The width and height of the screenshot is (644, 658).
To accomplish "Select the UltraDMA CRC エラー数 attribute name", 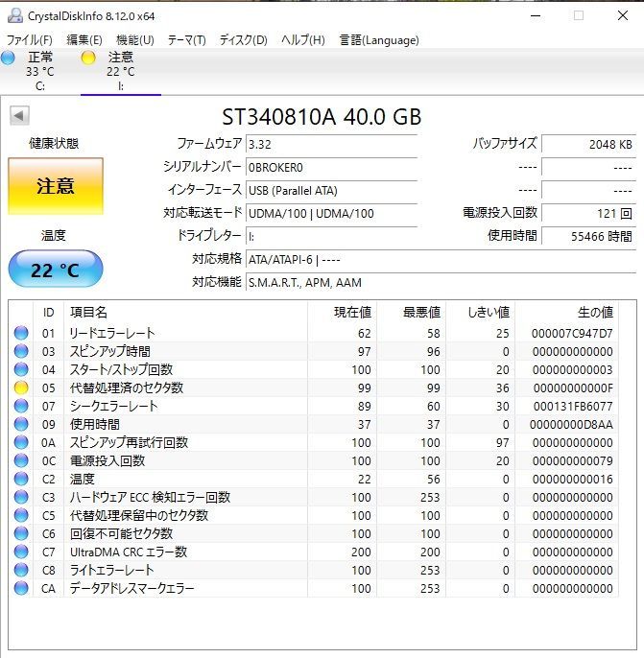I will pyautogui.click(x=129, y=552).
